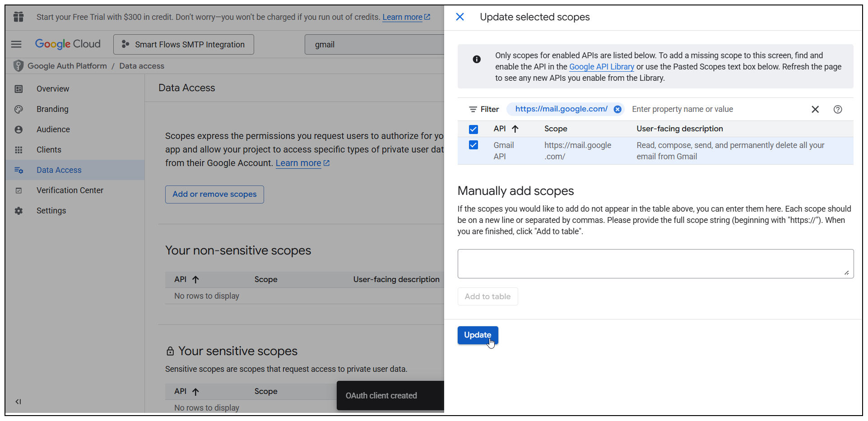Click the Settings gear icon

(19, 211)
